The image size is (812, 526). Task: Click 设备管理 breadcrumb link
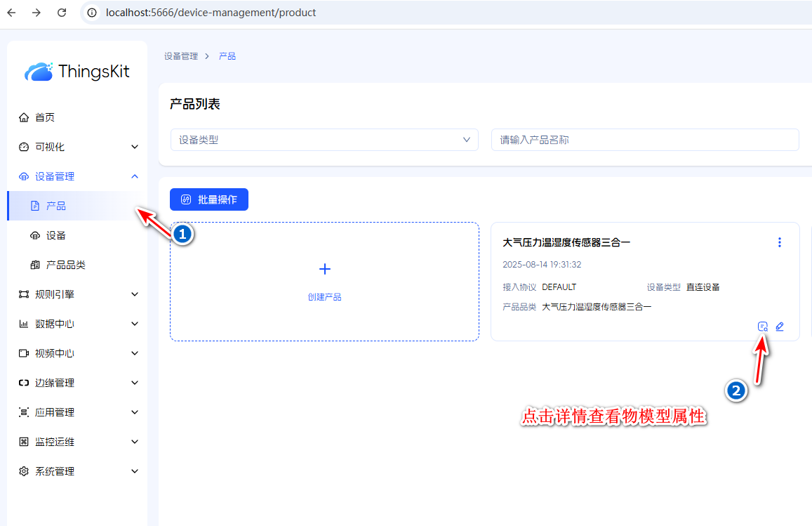(181, 56)
